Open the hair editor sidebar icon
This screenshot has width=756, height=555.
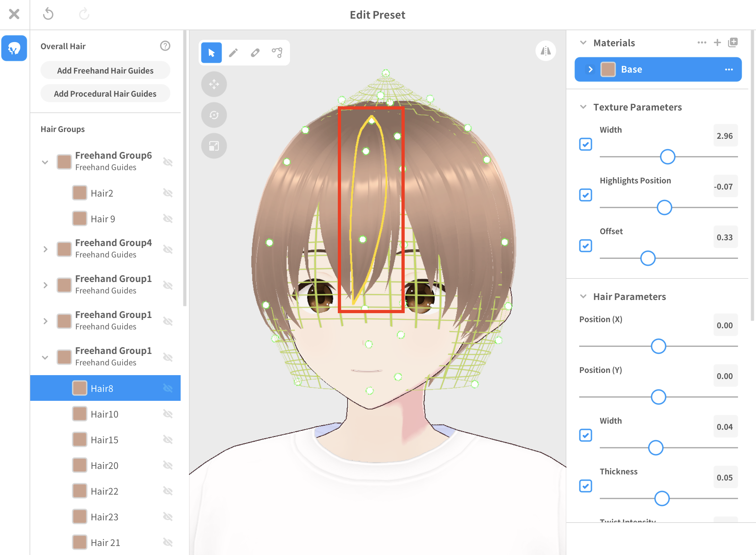14,48
